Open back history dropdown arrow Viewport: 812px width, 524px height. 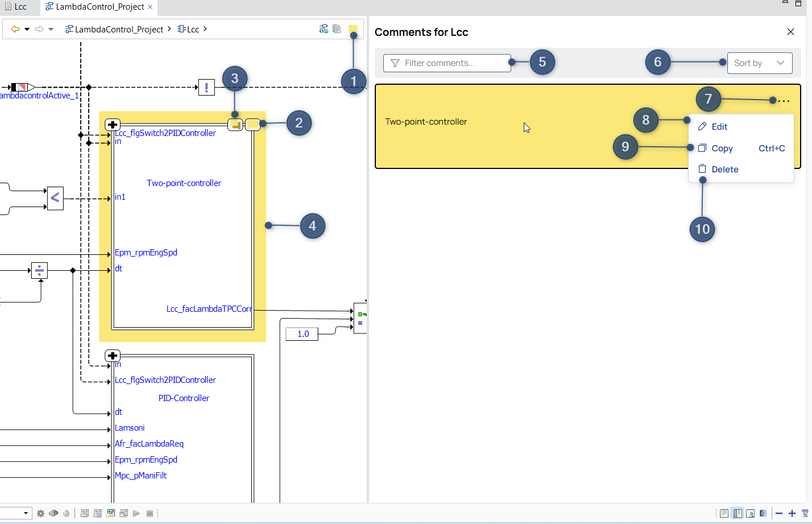[27, 29]
